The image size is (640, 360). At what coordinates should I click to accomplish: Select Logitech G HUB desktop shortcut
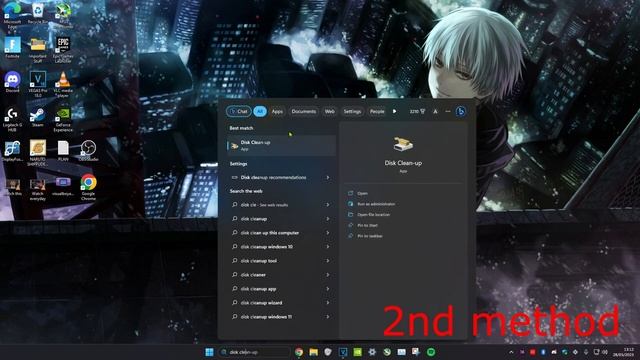click(12, 119)
